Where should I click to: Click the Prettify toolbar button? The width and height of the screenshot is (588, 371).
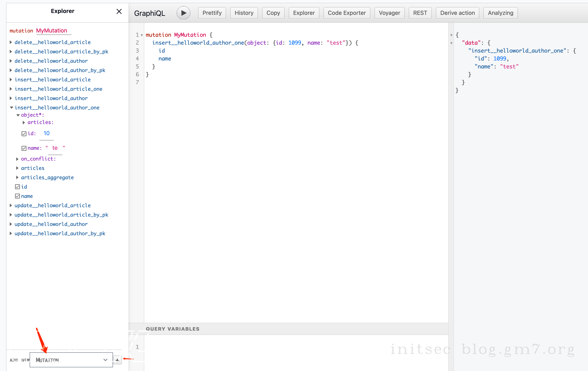point(212,13)
